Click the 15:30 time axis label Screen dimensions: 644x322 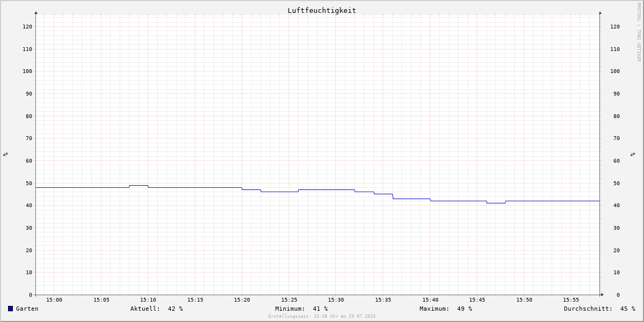(336, 299)
